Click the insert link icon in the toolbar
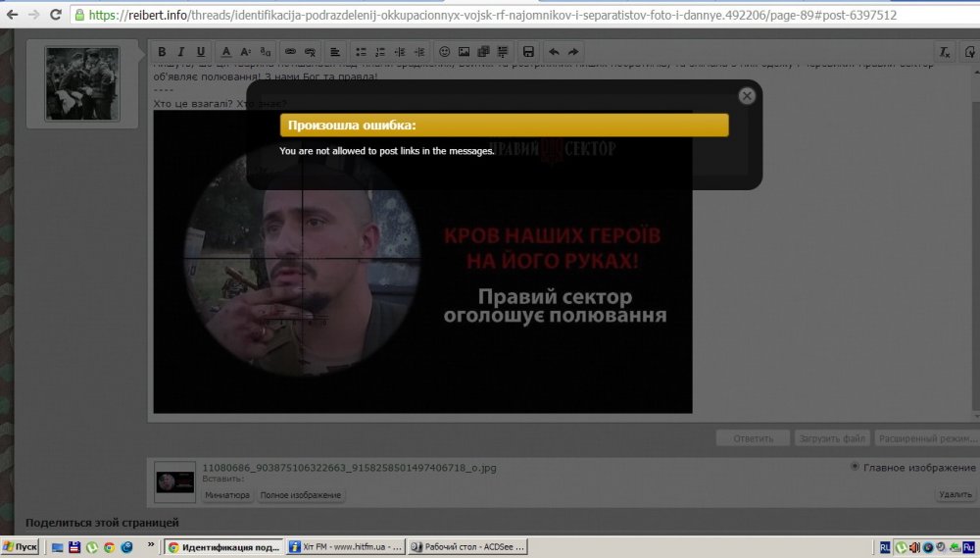The width and height of the screenshot is (980, 558). click(290, 51)
